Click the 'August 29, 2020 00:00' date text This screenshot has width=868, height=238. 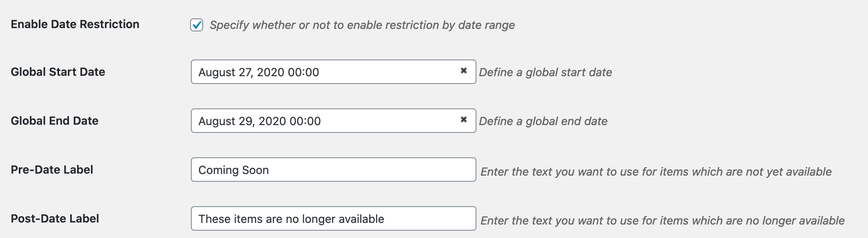click(x=259, y=121)
